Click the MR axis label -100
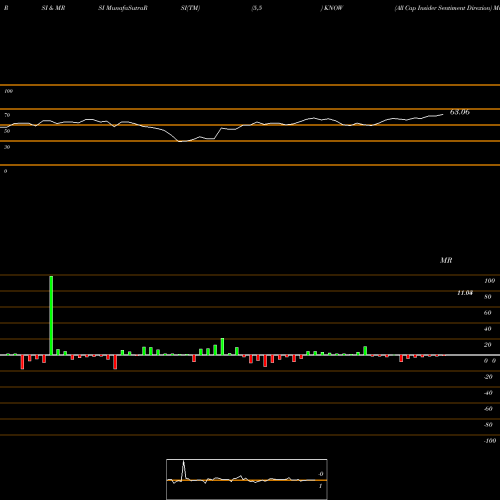 tap(490, 441)
